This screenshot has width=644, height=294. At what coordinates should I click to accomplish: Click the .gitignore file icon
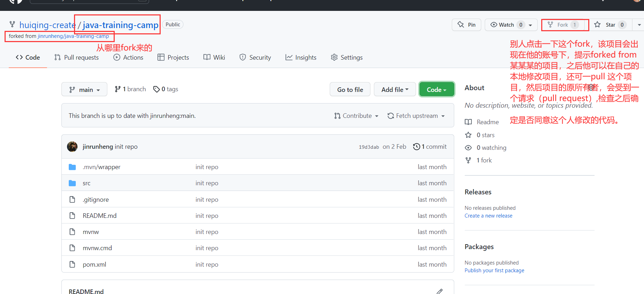(x=72, y=200)
